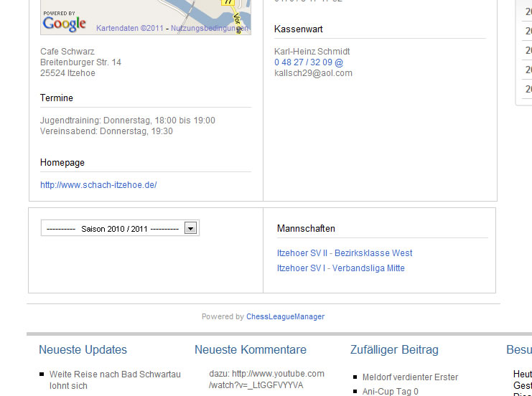Click the Google logo on the map
This screenshot has width=532, height=396.
tap(64, 24)
